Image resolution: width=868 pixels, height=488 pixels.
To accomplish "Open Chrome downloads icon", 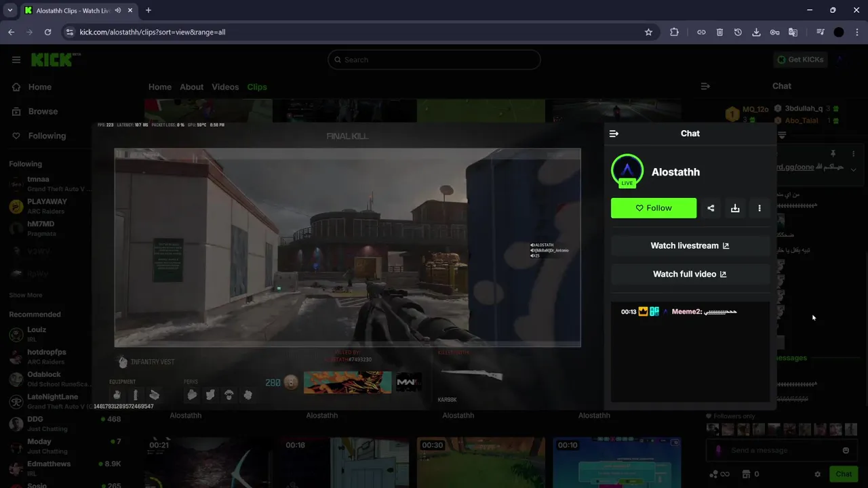I will point(756,32).
